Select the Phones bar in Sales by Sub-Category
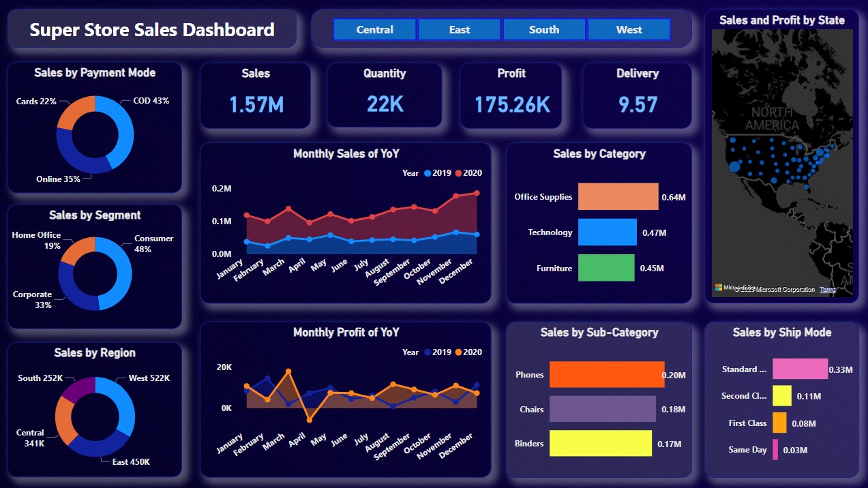 point(605,375)
